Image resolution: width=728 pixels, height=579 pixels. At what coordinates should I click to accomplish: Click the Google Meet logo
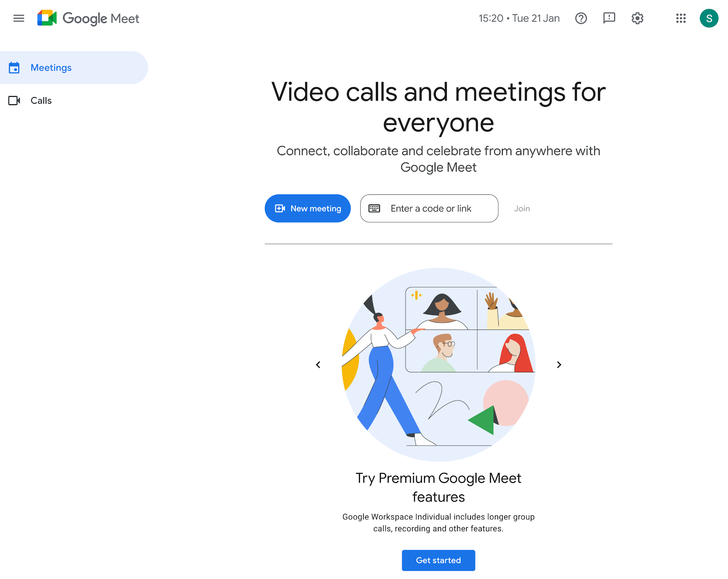(x=88, y=18)
